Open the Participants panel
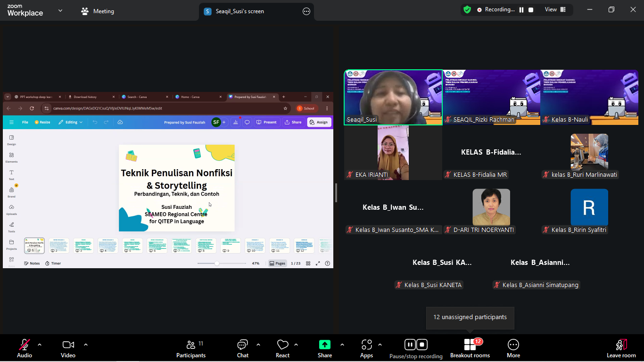 191,348
